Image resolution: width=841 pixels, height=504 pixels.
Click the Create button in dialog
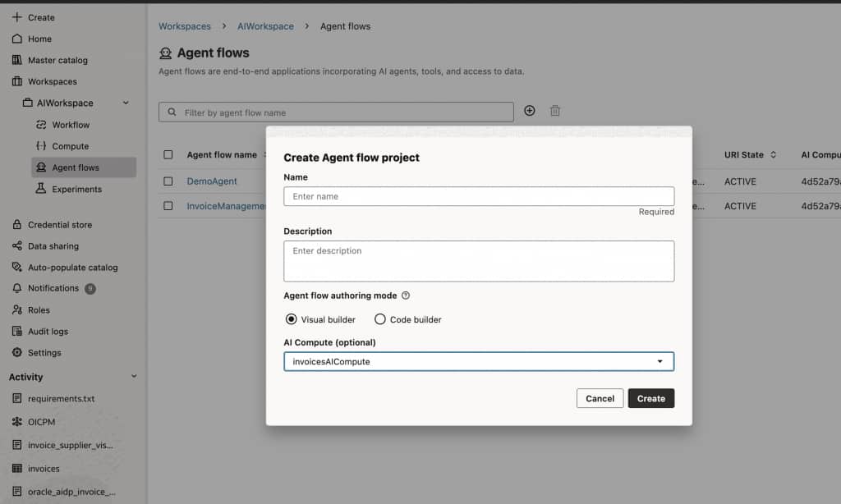tap(651, 398)
